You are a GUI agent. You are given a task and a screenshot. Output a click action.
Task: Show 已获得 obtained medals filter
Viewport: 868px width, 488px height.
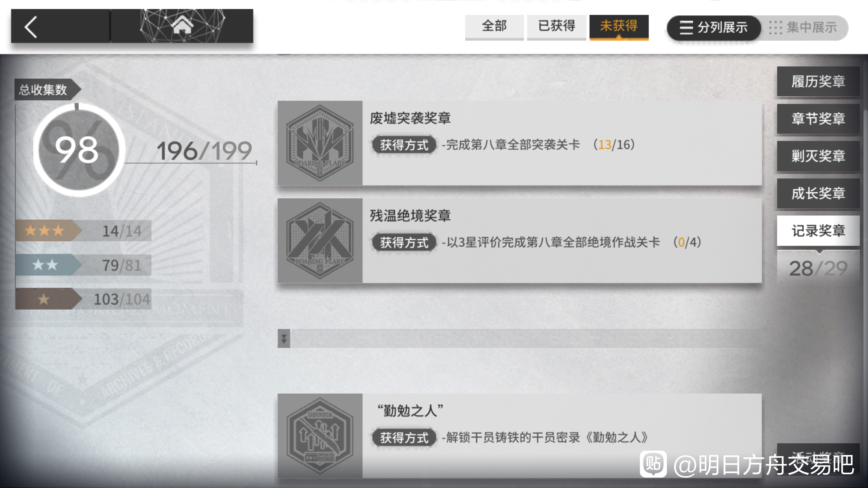click(x=556, y=27)
